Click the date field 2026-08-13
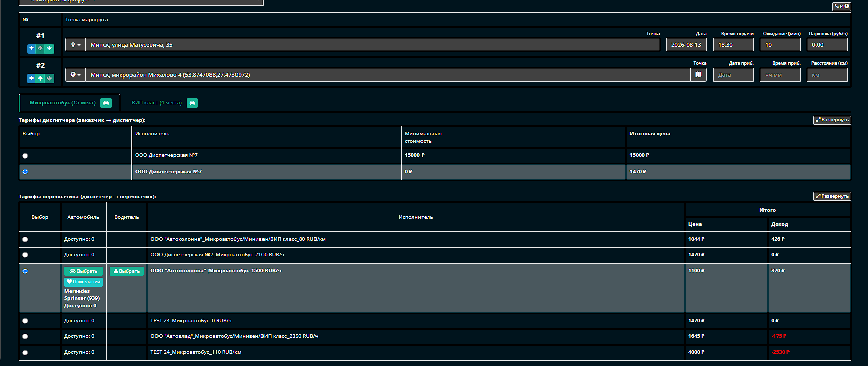The image size is (868, 366). click(x=686, y=45)
